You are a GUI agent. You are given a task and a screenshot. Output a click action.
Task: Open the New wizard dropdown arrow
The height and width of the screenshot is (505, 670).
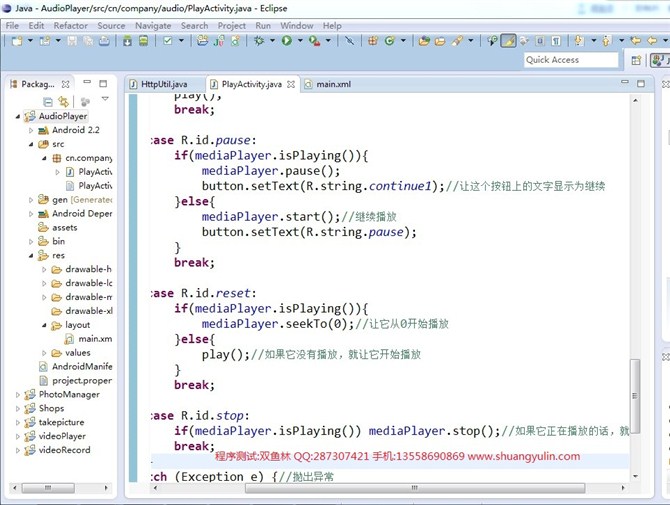tap(30, 41)
